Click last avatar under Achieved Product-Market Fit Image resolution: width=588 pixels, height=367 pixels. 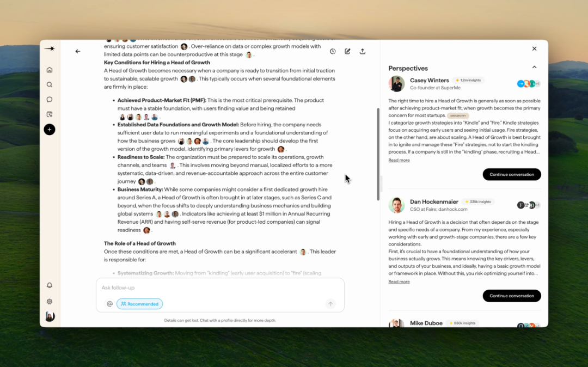coord(155,117)
